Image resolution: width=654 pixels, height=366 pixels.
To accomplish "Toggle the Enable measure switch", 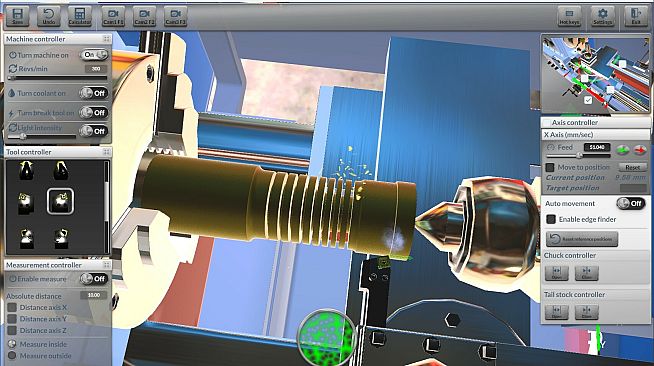I will tap(94, 278).
